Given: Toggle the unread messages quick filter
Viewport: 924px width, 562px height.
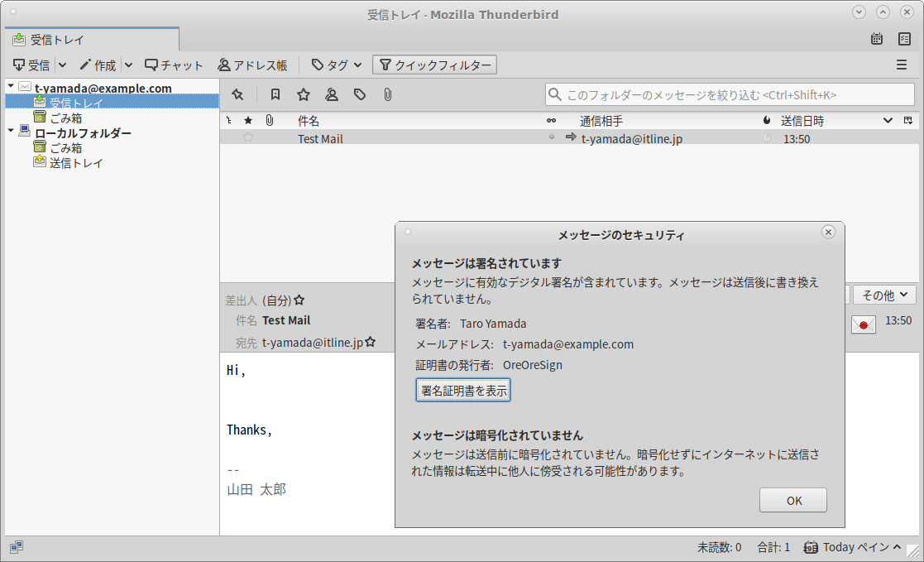Looking at the screenshot, I should pos(275,95).
